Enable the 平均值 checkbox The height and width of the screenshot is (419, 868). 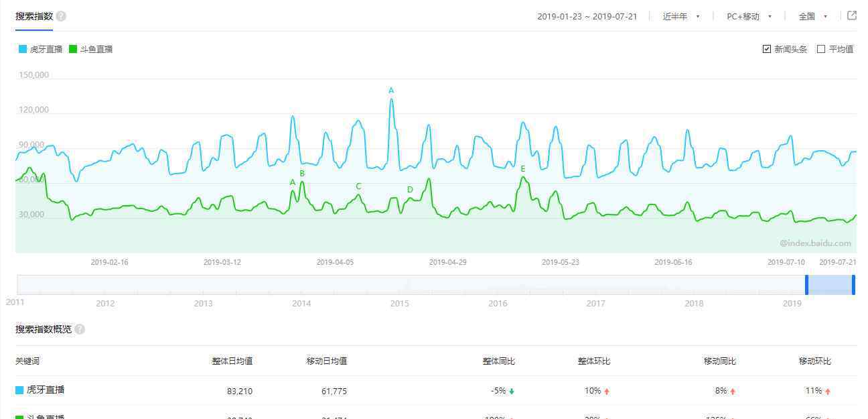821,49
